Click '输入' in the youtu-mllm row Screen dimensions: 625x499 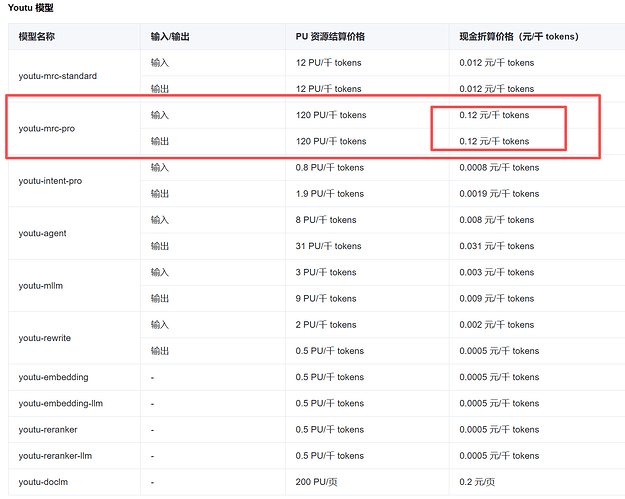(160, 272)
